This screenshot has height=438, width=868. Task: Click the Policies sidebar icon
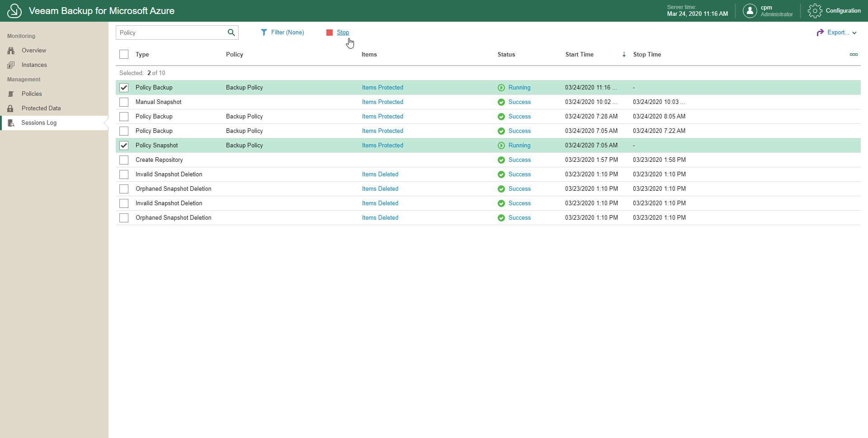pyautogui.click(x=11, y=94)
